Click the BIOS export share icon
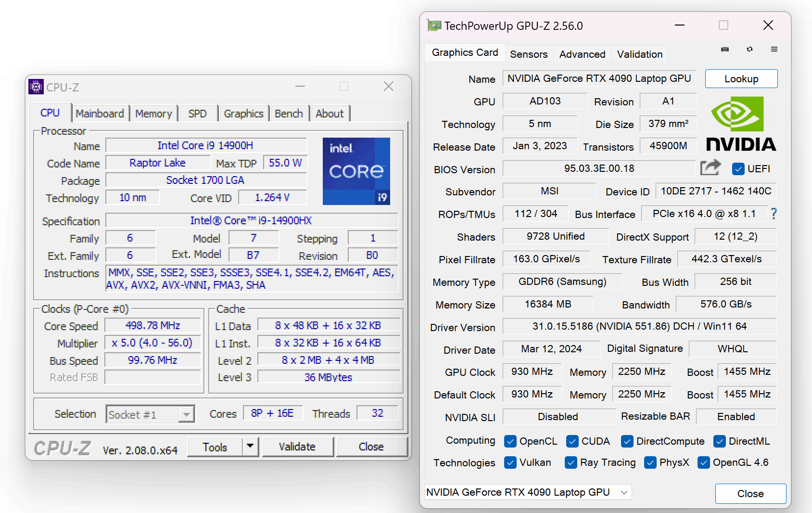Viewport: 812px width, 513px height. point(710,168)
